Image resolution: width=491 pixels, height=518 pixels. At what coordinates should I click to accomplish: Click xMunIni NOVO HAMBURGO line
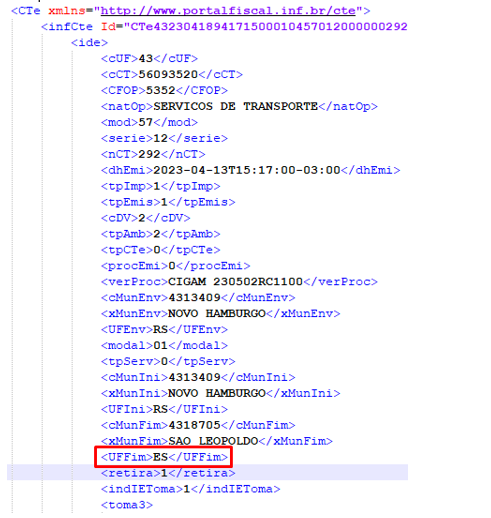coord(221,393)
